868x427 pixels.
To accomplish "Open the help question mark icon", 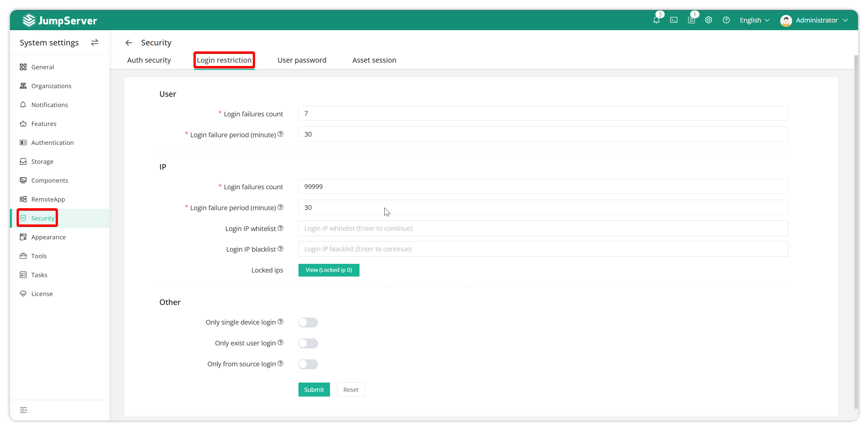I will pyautogui.click(x=726, y=20).
